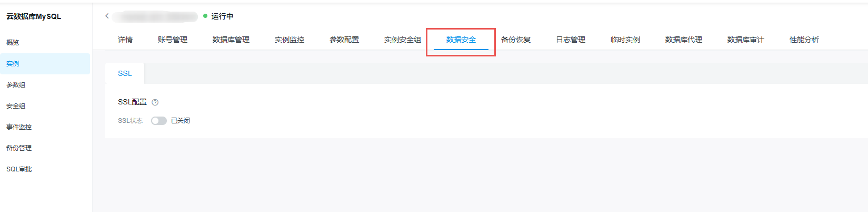Screen dimensions: 868x212
Task: Open the 实例安全组 tab
Action: coord(403,40)
